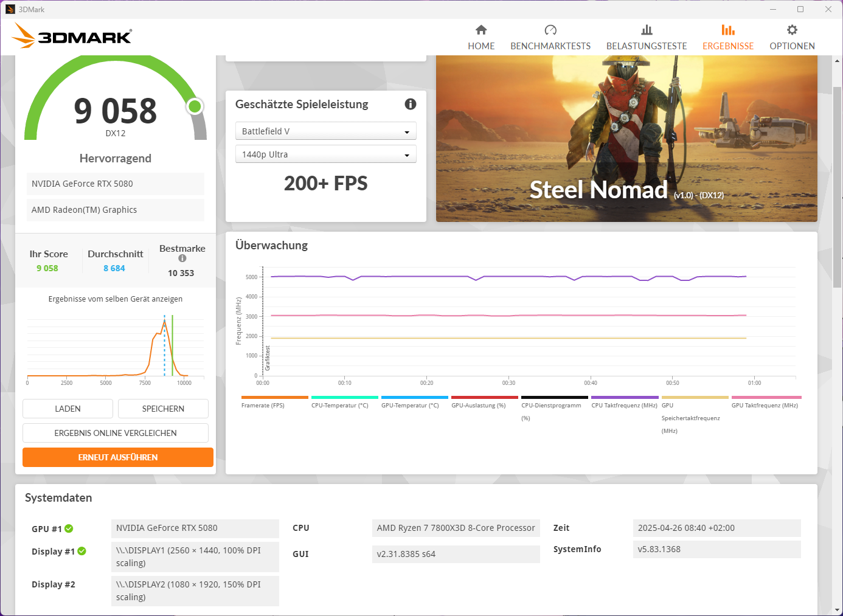Click scrollbar down arrow

click(837, 610)
